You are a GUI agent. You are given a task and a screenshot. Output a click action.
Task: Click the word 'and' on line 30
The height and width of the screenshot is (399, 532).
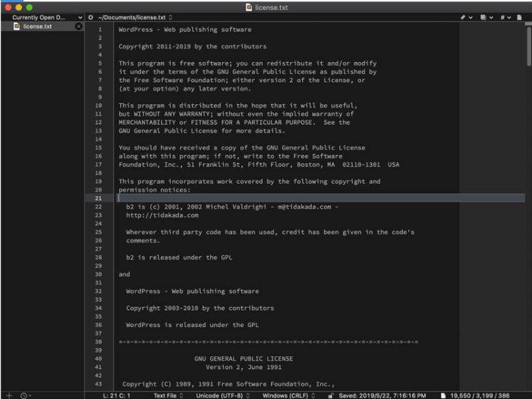pyautogui.click(x=124, y=274)
